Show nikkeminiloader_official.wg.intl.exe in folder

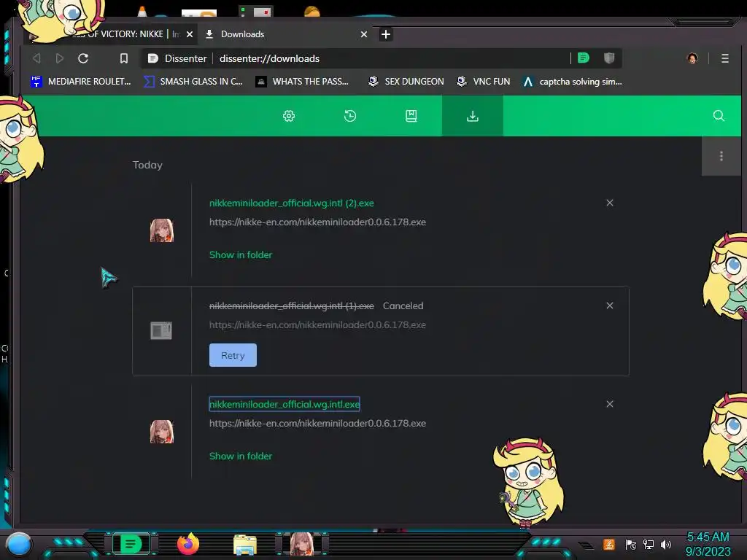[x=241, y=456]
